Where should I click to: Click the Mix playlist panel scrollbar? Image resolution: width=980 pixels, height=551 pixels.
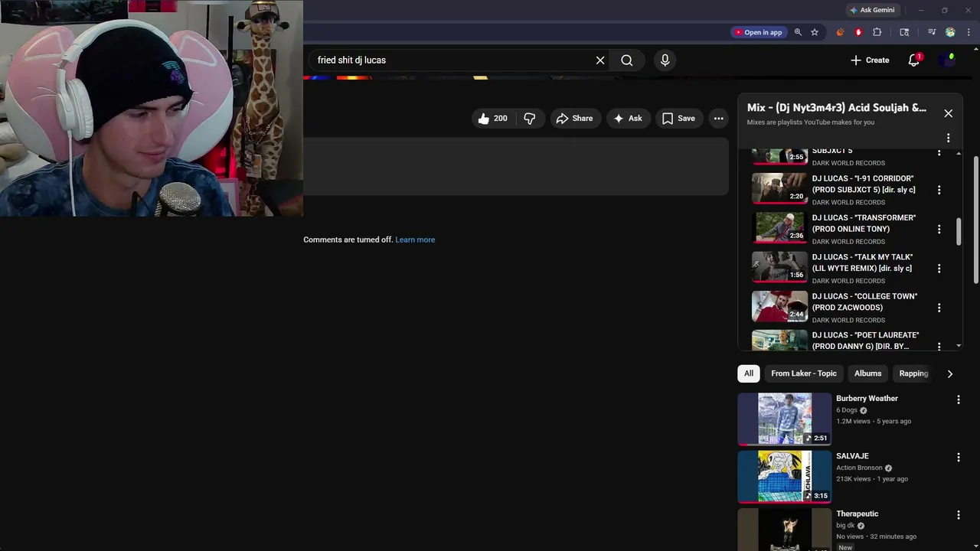(959, 232)
